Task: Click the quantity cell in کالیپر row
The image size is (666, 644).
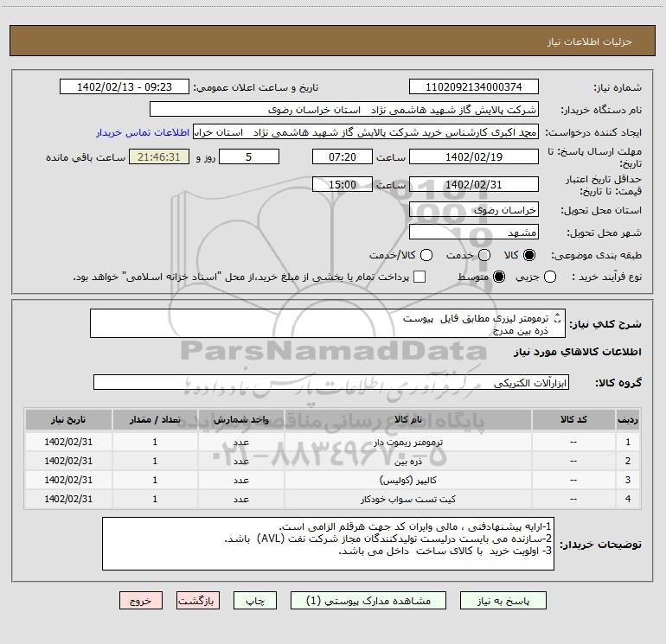Action: click(x=155, y=480)
